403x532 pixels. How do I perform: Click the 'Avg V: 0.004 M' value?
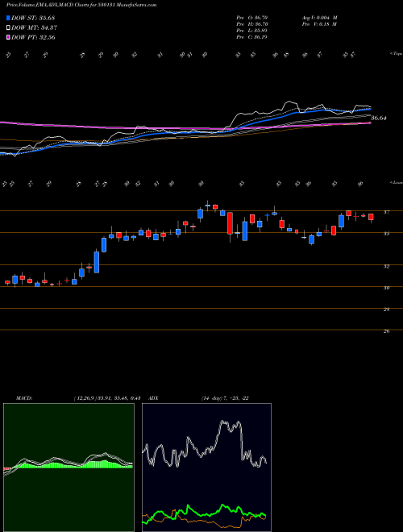click(319, 18)
